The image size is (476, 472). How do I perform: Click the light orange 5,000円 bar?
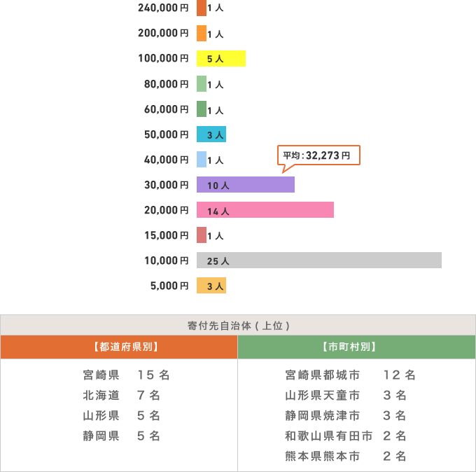(211, 286)
